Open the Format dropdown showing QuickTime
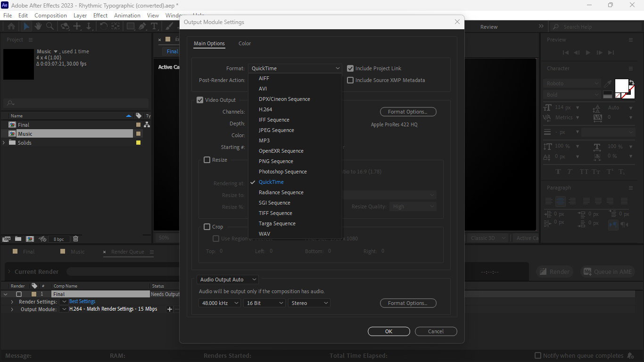 click(295, 68)
